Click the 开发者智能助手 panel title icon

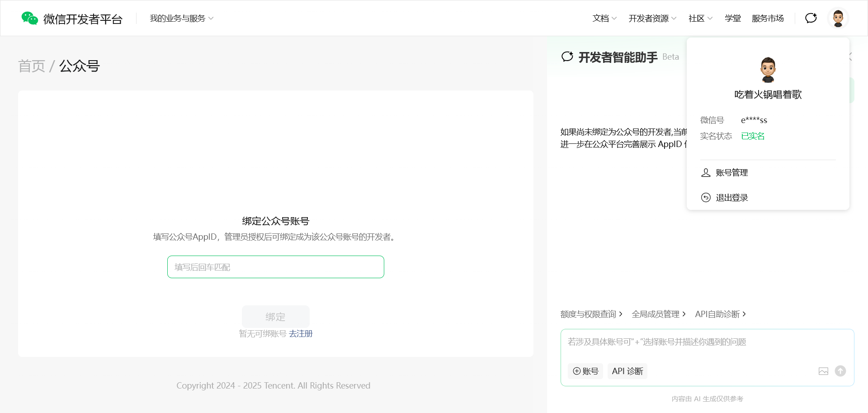[x=567, y=57]
